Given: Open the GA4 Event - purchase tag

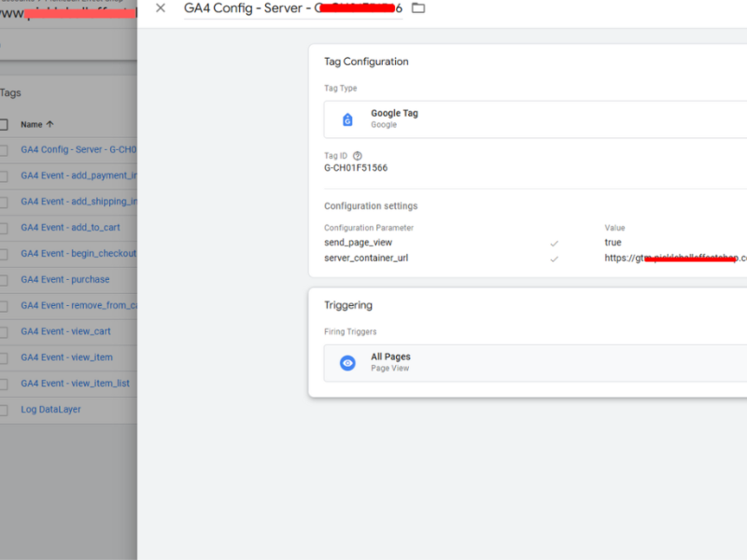Looking at the screenshot, I should click(65, 279).
